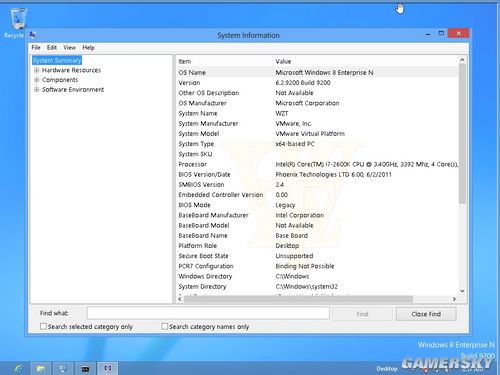Select the OS Manufacturer row
The width and height of the screenshot is (500, 375).
coord(317,103)
